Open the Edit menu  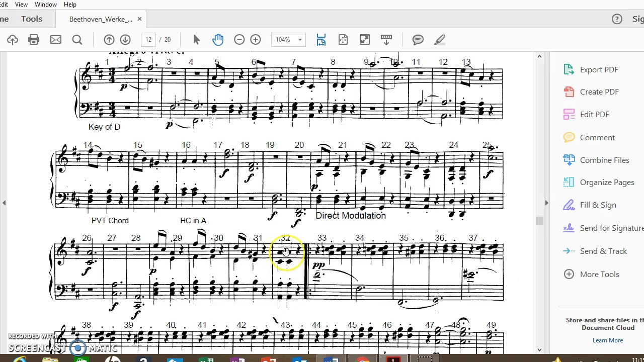coord(4,5)
